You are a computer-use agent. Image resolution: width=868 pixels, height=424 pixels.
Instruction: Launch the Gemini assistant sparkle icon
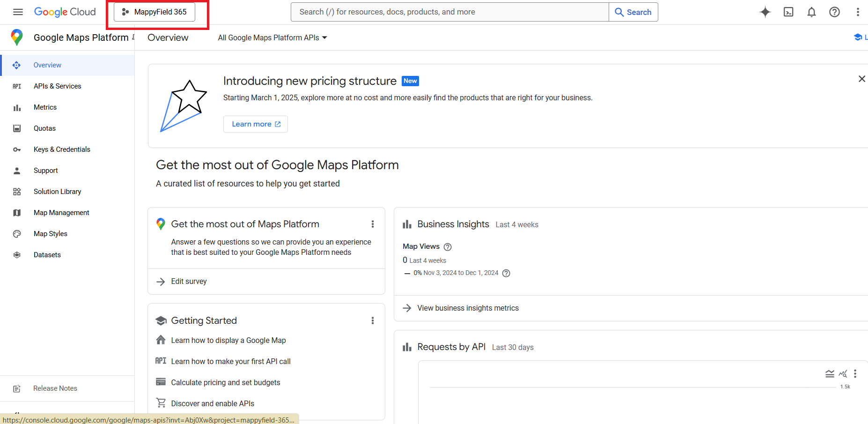click(x=765, y=12)
